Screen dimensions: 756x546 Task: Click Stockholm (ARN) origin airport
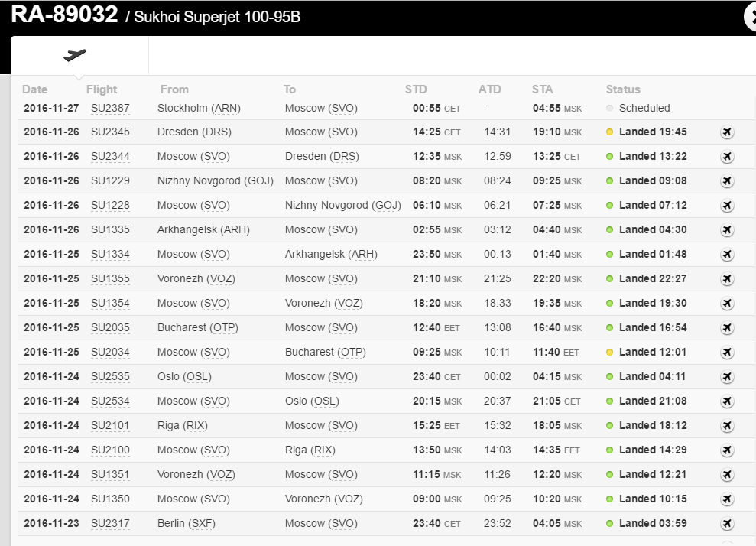point(199,109)
